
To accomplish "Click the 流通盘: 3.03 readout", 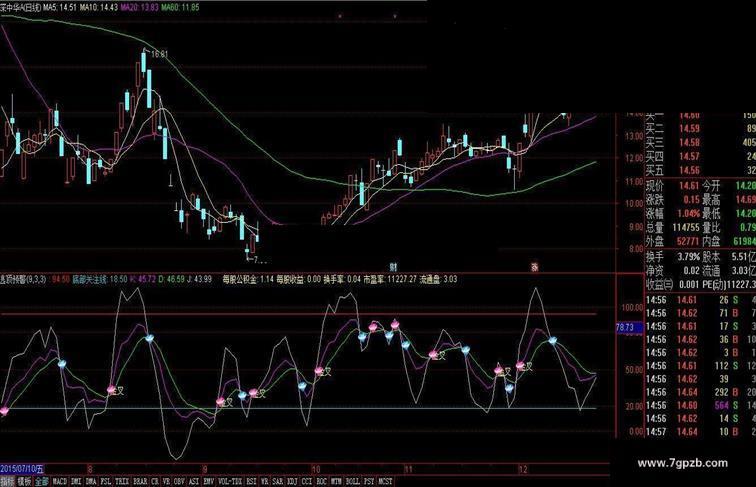I will coord(439,279).
